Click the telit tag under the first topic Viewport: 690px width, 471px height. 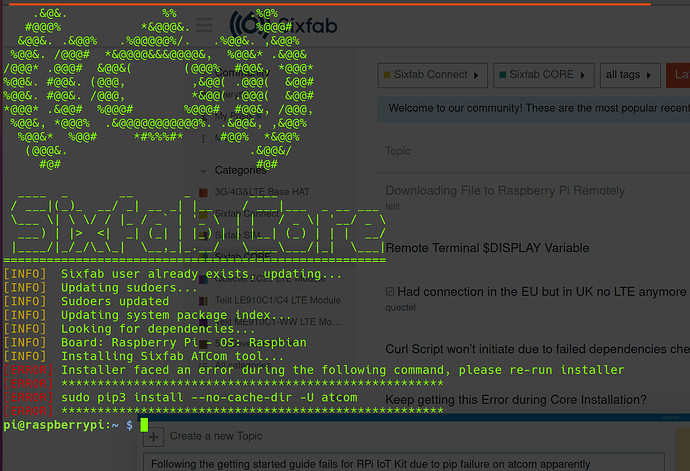click(x=393, y=206)
